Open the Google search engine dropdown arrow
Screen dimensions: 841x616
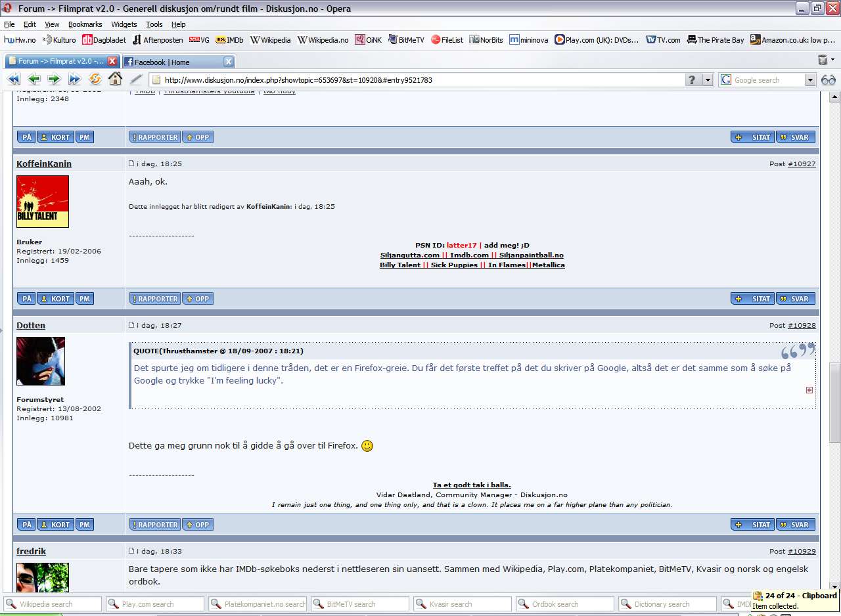click(x=810, y=79)
